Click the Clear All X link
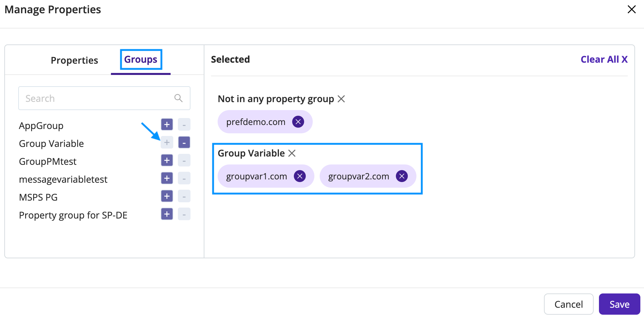This screenshot has width=644, height=317. [x=604, y=59]
